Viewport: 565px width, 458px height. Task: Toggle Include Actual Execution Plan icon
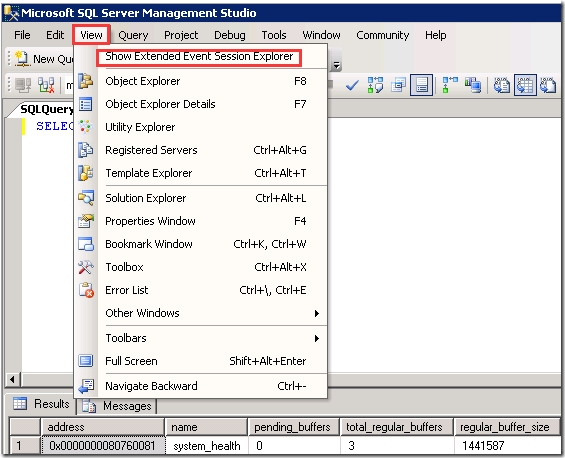tap(450, 85)
